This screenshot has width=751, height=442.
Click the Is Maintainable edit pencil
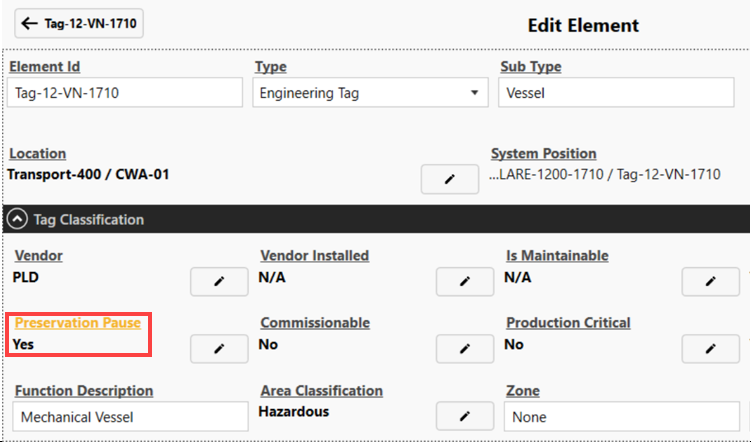tap(710, 282)
